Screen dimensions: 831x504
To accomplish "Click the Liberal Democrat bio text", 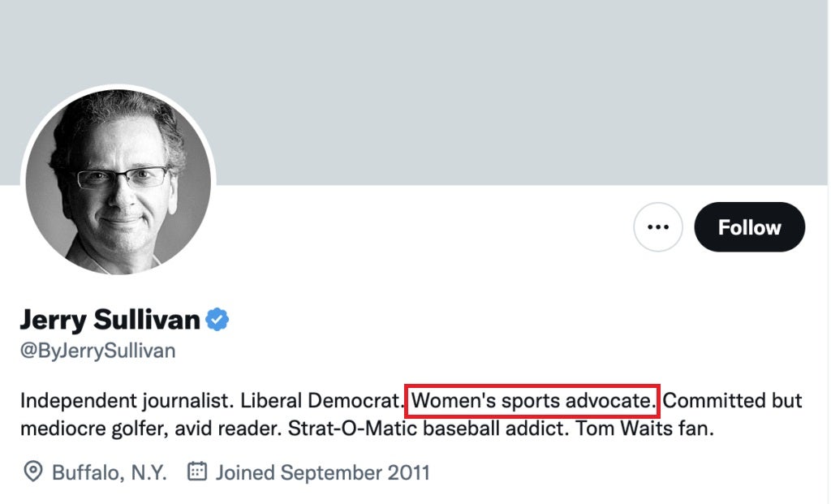I will [322, 401].
